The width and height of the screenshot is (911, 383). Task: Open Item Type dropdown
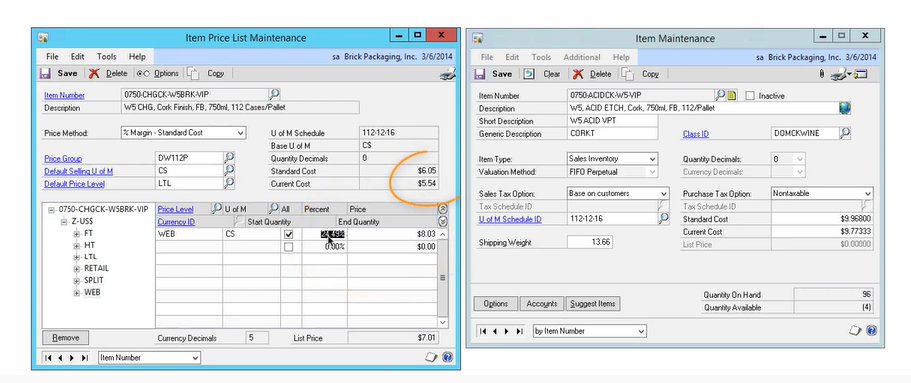pos(652,159)
